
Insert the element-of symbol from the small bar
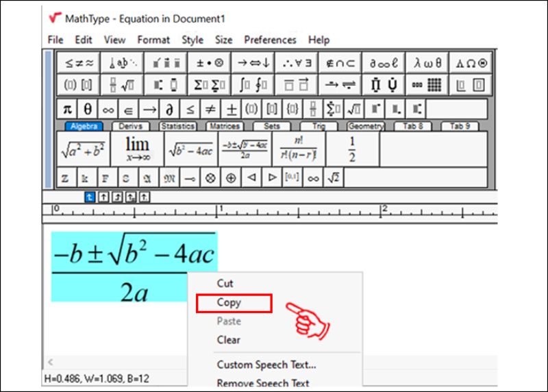(x=128, y=110)
